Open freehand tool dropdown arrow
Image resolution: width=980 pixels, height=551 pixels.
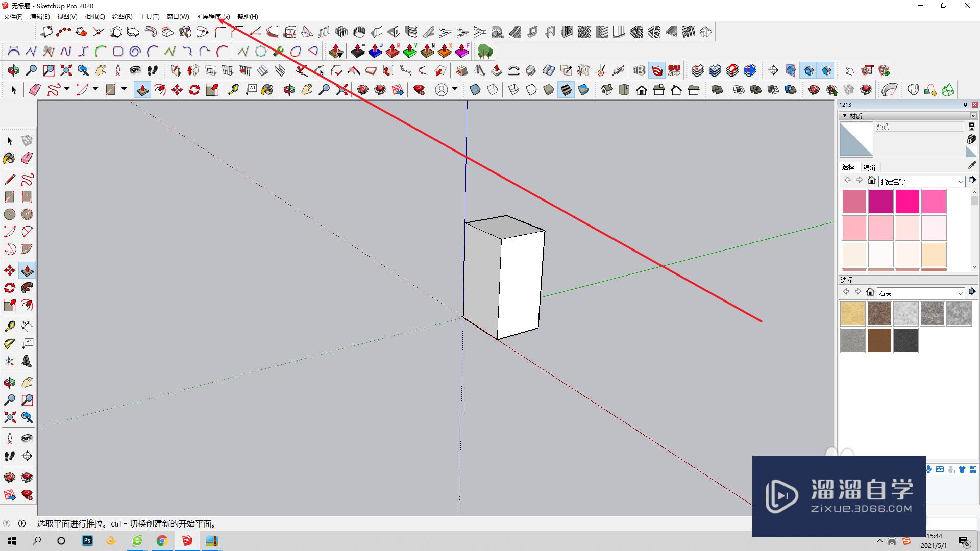point(67,90)
